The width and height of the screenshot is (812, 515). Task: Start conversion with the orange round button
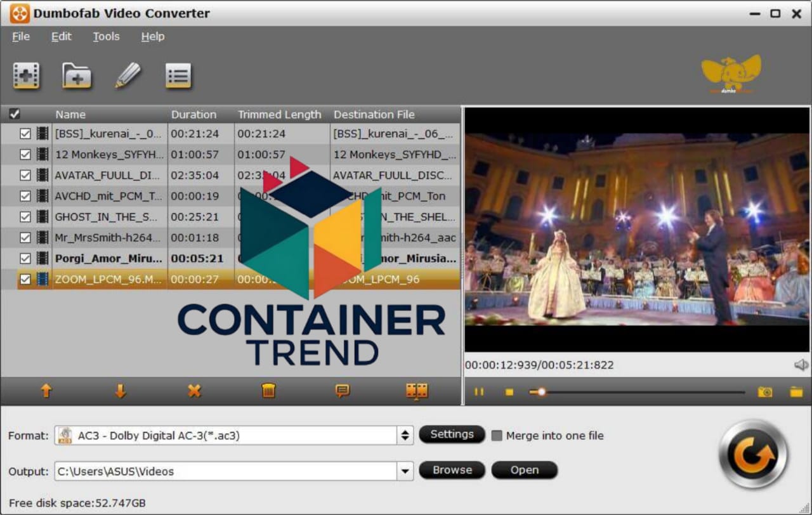pos(754,454)
